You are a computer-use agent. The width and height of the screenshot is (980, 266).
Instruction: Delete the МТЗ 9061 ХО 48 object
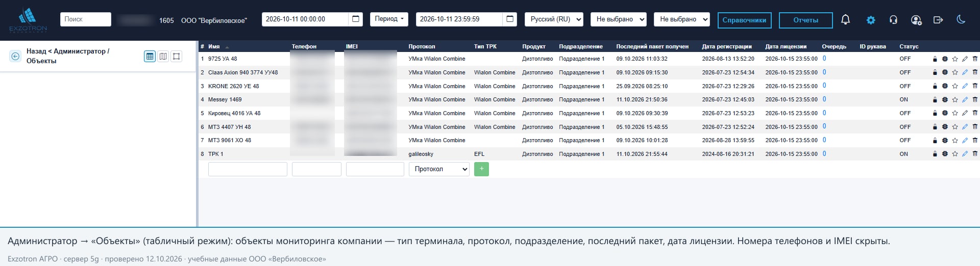[975, 140]
